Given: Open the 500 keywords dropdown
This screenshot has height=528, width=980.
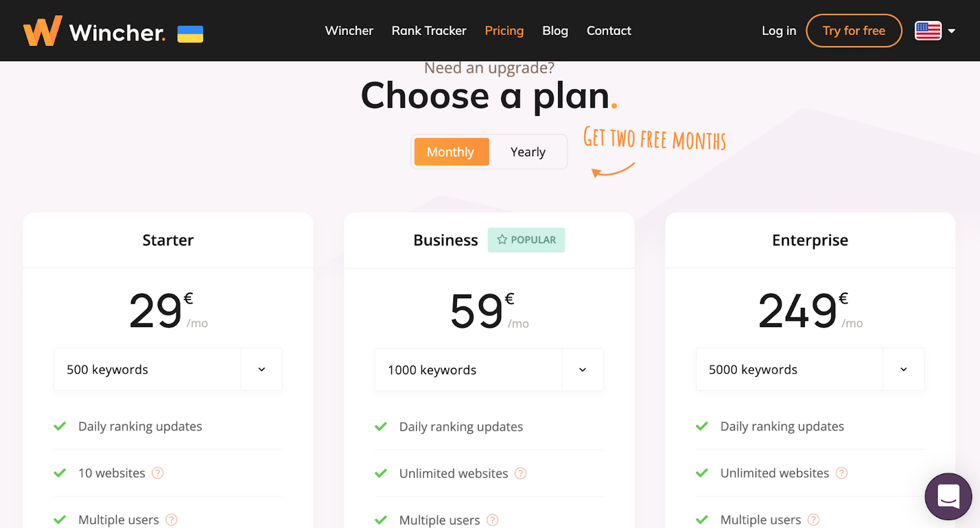Looking at the screenshot, I should click(168, 369).
